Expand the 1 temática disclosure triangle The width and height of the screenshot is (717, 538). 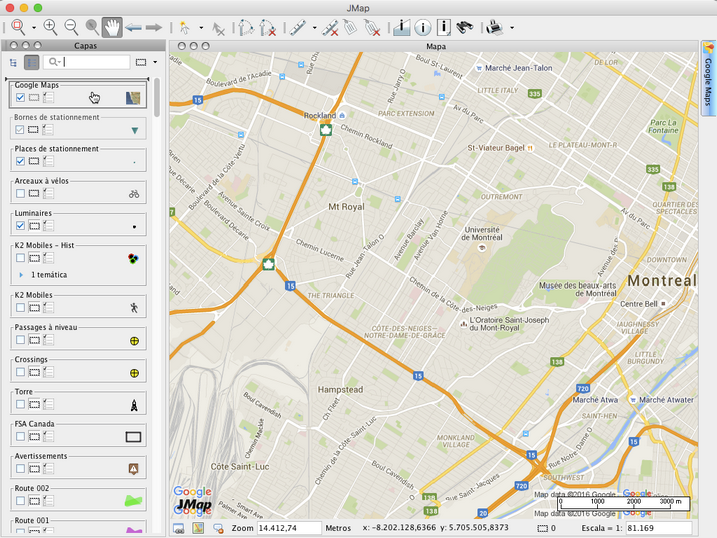(21, 275)
